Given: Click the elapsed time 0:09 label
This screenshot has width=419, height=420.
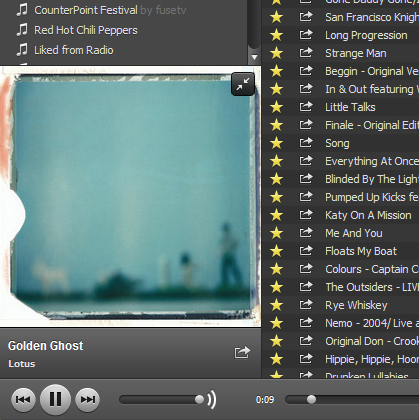Looking at the screenshot, I should click(265, 399).
